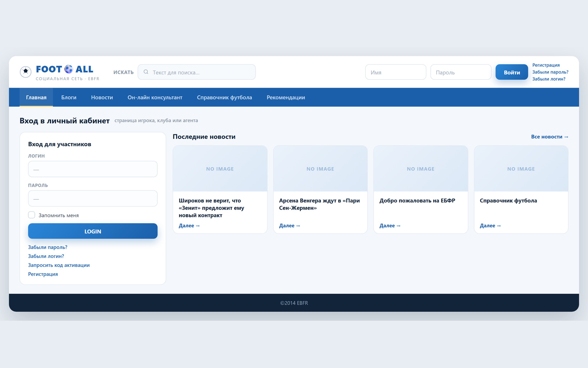This screenshot has width=588, height=368.
Task: Open the Главная tab
Action: point(36,97)
